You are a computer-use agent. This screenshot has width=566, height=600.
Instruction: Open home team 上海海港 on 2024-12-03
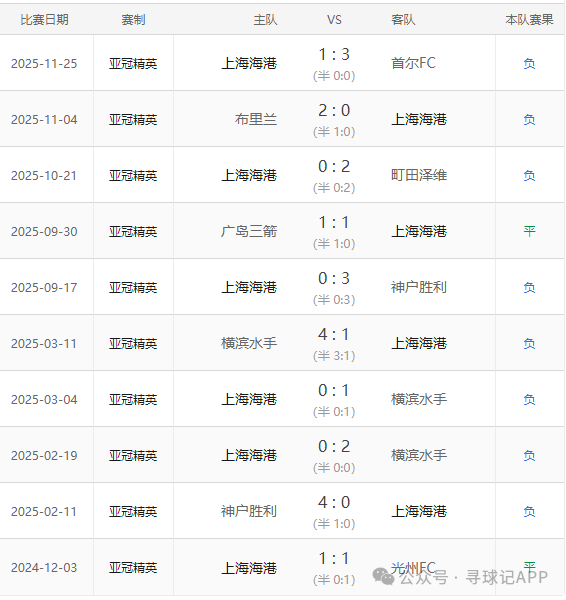pyautogui.click(x=249, y=567)
